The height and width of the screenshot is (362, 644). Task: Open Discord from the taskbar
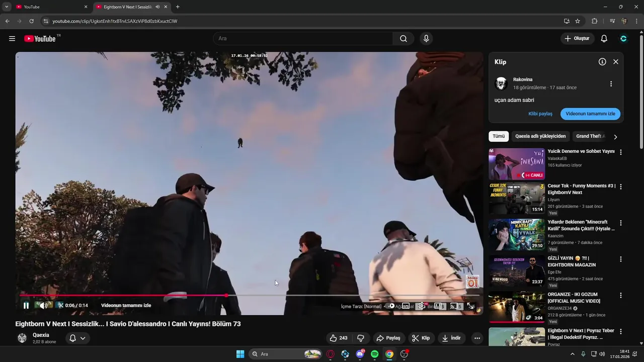[360, 354]
